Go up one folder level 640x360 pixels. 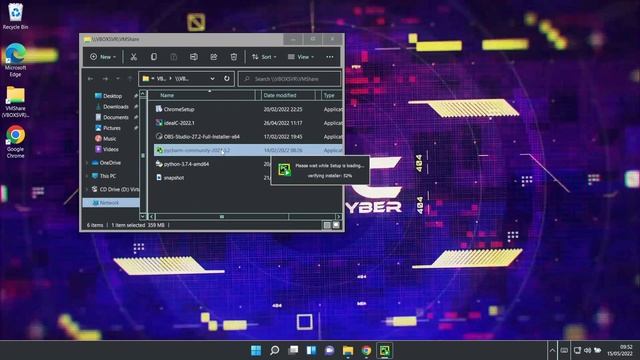click(130, 78)
